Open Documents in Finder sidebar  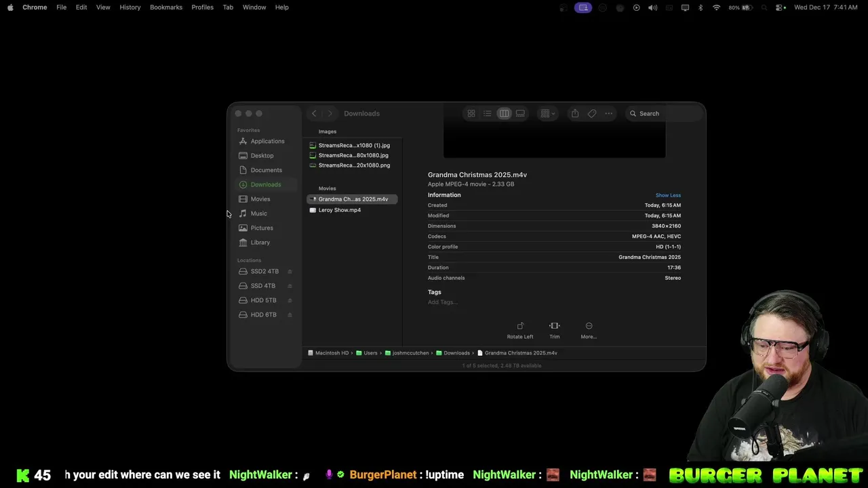(266, 170)
